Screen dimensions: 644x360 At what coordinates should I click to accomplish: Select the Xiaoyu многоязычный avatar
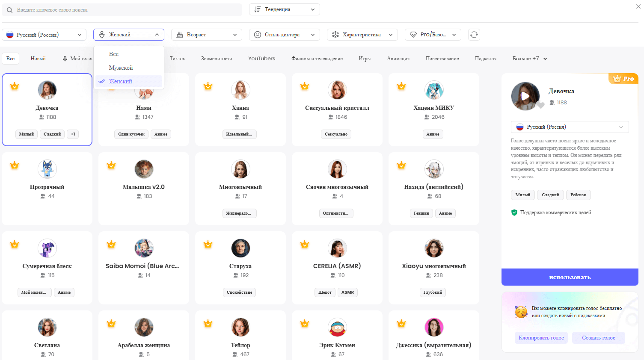pyautogui.click(x=434, y=248)
